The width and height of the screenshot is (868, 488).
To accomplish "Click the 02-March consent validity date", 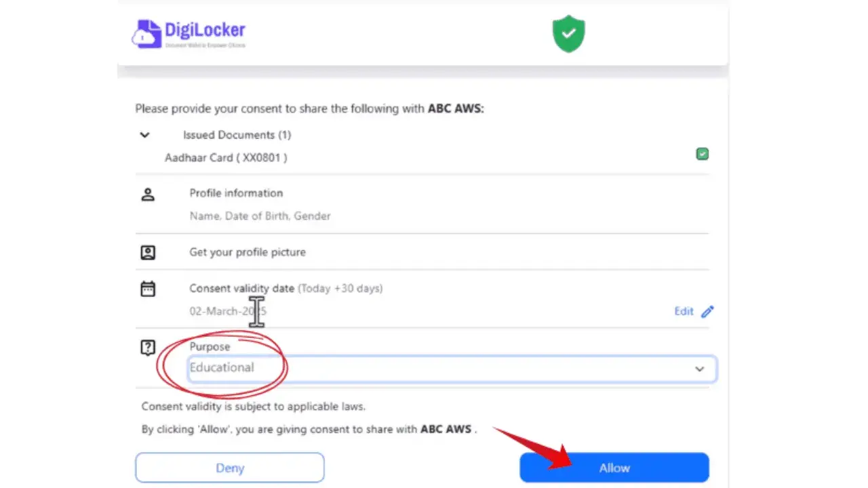I will pyautogui.click(x=228, y=311).
